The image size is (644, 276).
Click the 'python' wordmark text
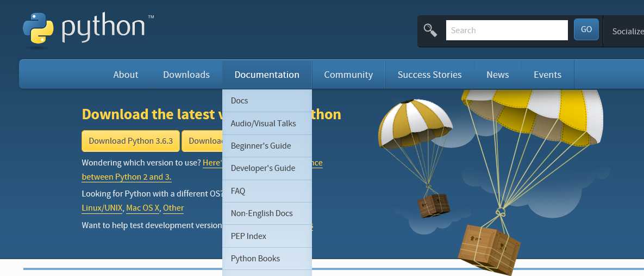(x=103, y=28)
